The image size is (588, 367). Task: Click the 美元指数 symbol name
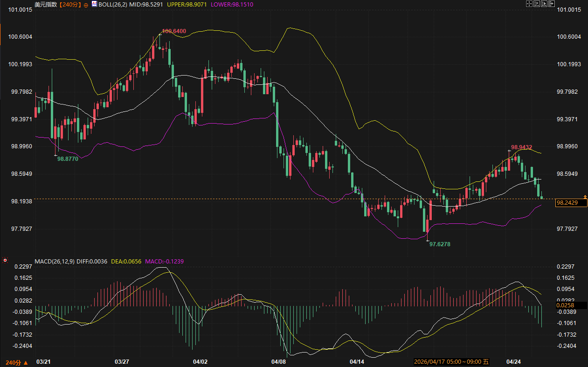click(x=46, y=5)
